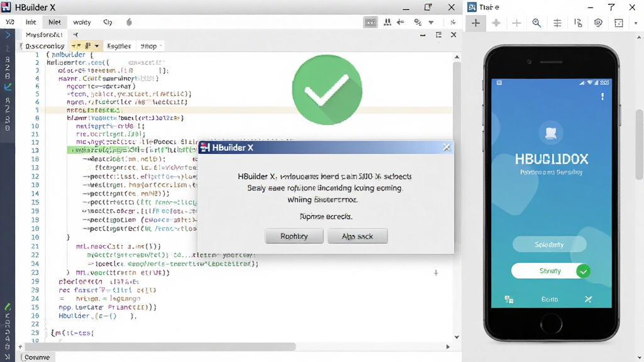Viewport: 644px width, 362px height.
Task: Click the percent-like icon in top toolbar
Action: pos(418,22)
